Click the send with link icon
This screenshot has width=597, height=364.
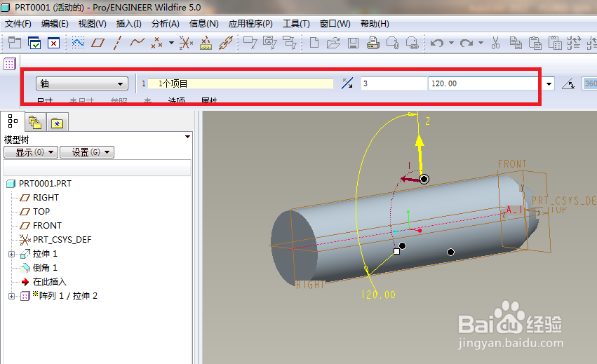click(x=412, y=43)
